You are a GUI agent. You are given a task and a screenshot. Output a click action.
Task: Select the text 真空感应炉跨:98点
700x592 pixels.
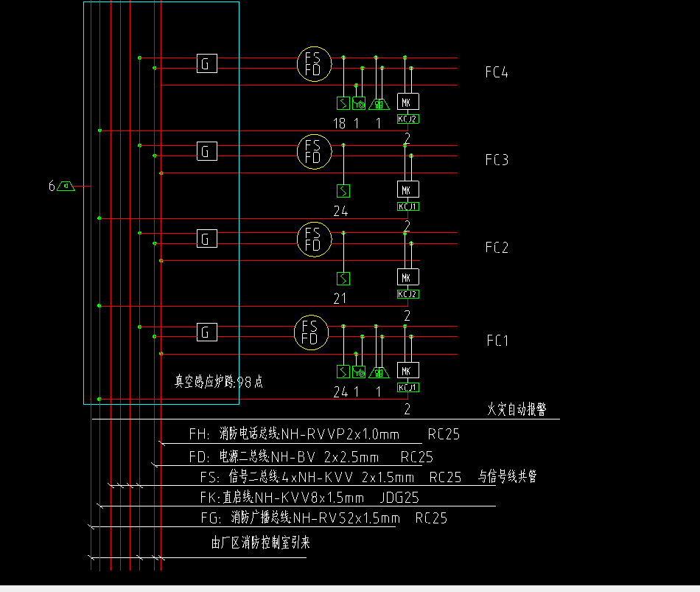click(218, 382)
